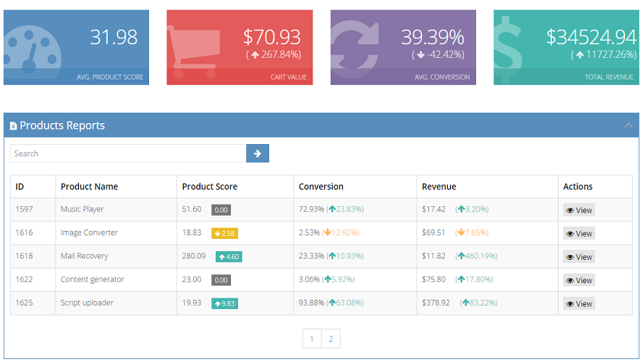Viewport: 644px width, 362px height.
Task: Go to page 2 of products
Action: tap(331, 339)
